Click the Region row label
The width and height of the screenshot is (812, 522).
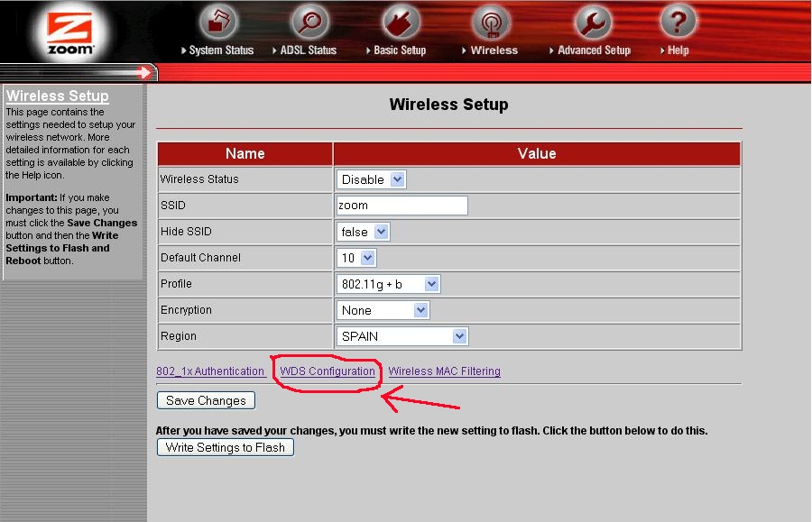coord(178,336)
